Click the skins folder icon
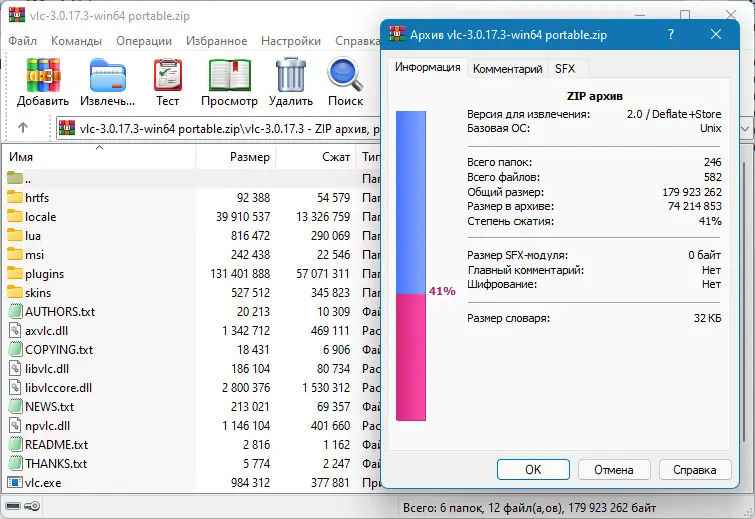 click(x=15, y=292)
